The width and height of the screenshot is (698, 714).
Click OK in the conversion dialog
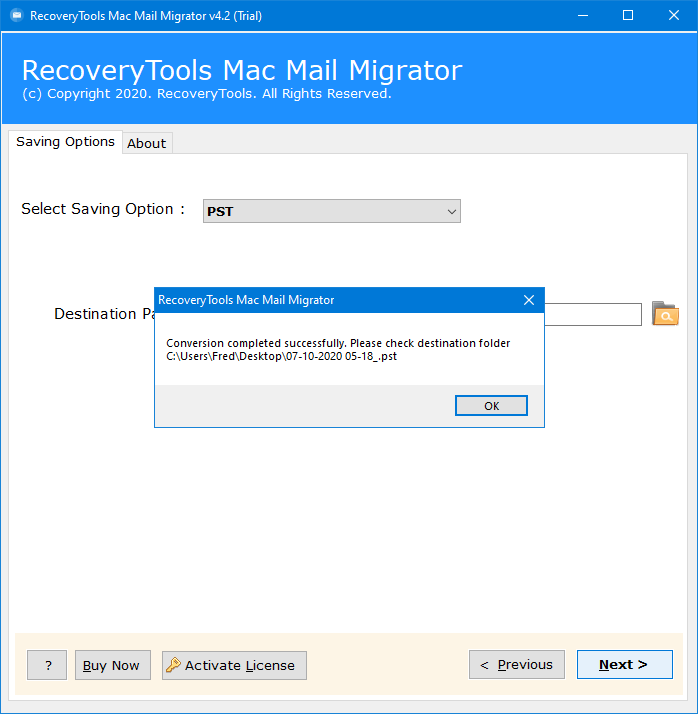[491, 406]
